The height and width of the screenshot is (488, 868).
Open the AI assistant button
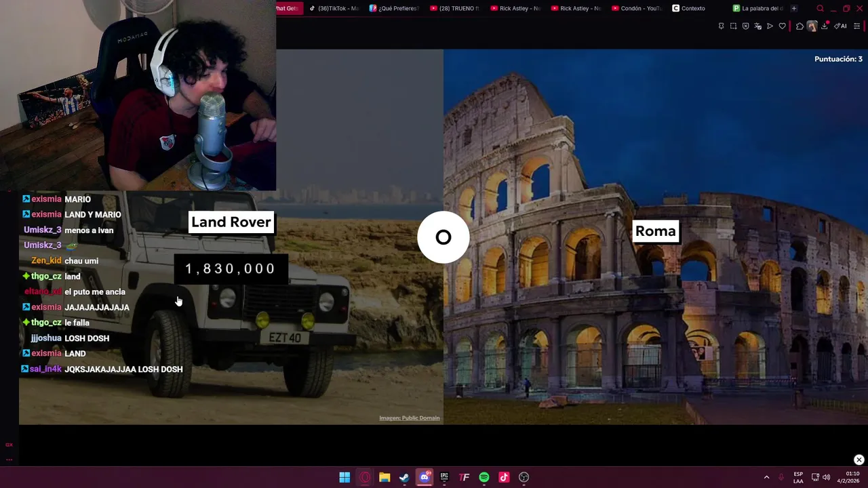841,26
